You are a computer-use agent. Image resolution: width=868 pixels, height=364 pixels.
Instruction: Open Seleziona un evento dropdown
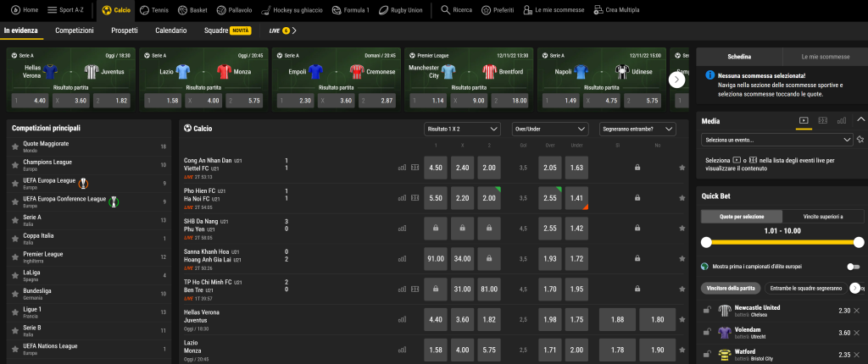(x=776, y=140)
